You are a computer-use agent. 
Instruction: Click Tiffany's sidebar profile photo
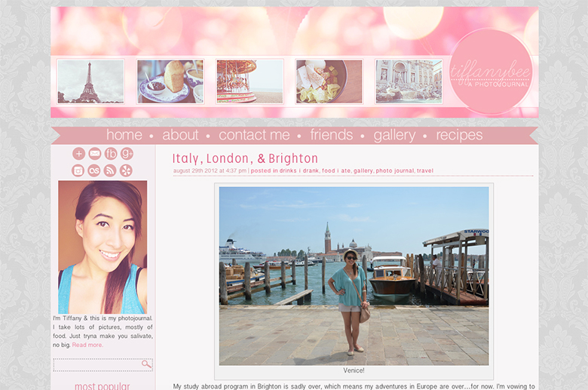coord(103,247)
